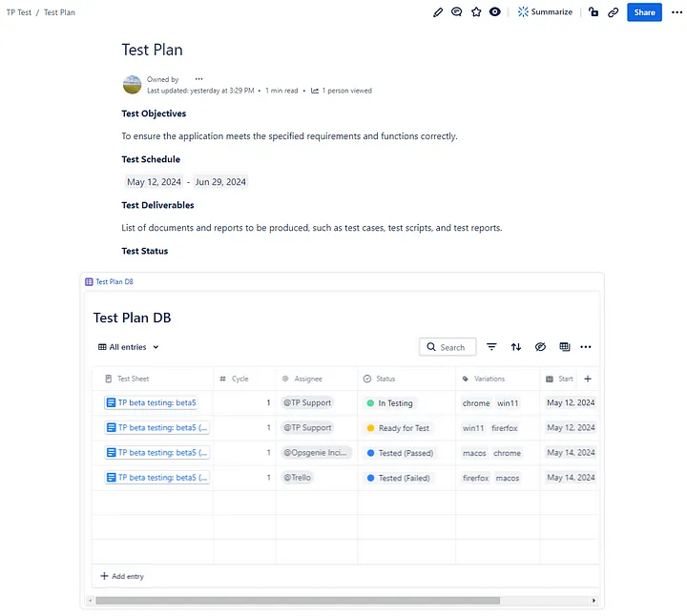The width and height of the screenshot is (687, 616).
Task: Toggle hidden fields crossed-eye icon
Action: click(x=540, y=347)
